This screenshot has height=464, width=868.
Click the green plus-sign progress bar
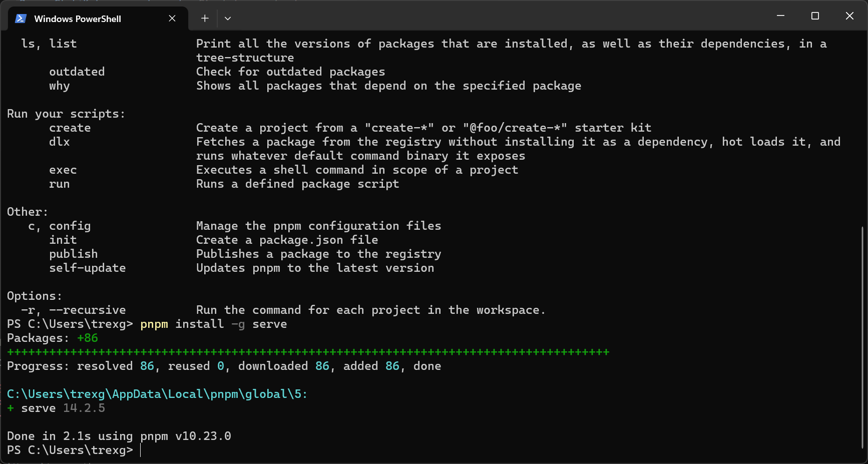point(308,352)
